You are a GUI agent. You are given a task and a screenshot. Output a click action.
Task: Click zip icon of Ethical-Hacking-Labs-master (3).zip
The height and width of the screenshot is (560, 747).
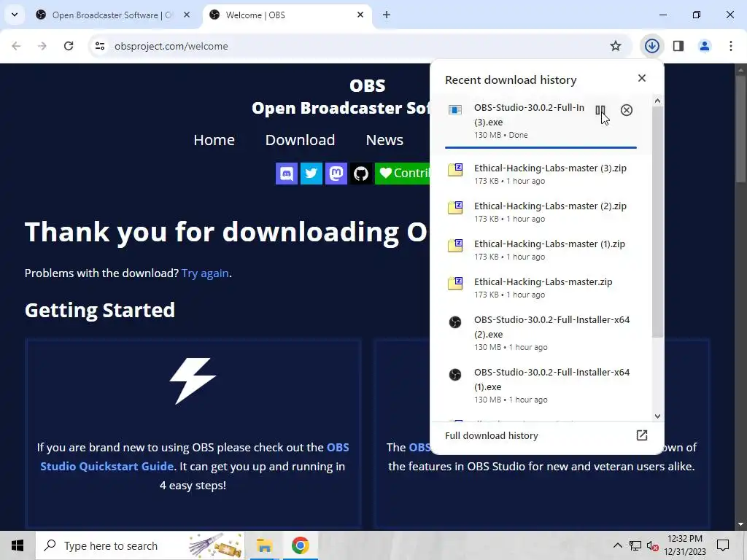(x=455, y=169)
